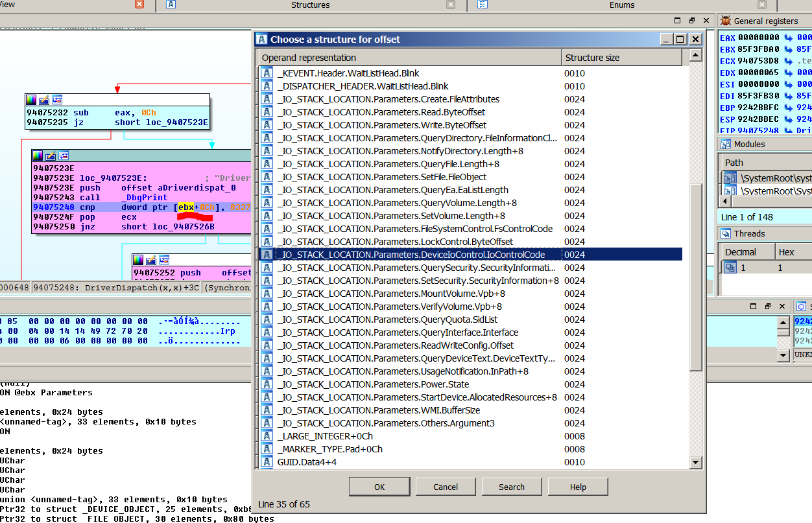812x523 pixels.
Task: Click the group icon in the 94075252 push node
Action: click(164, 261)
